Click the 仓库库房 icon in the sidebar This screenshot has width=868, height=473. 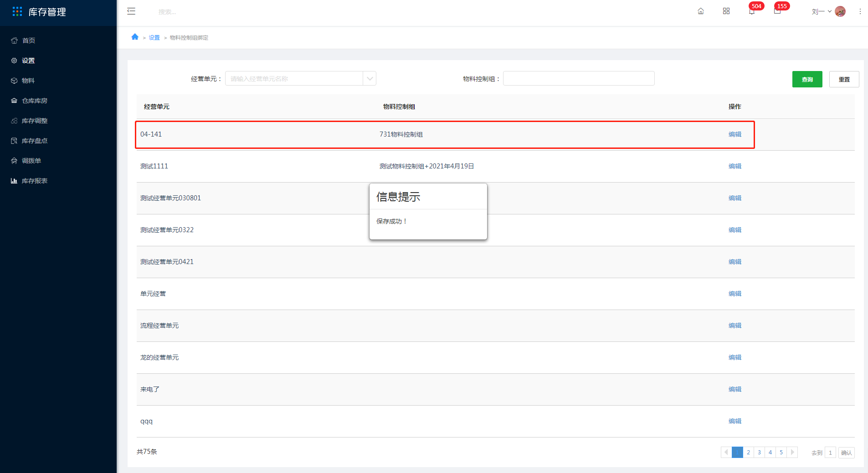(x=14, y=101)
